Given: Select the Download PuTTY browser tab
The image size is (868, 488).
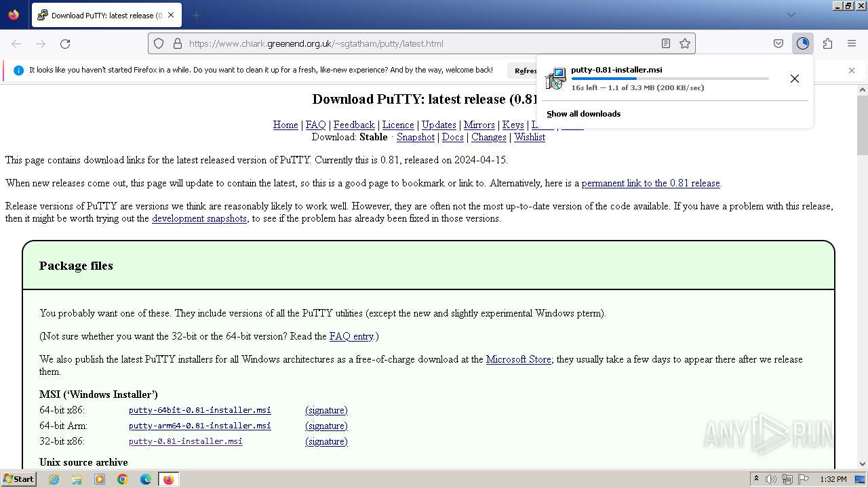Looking at the screenshot, I should tap(106, 15).
